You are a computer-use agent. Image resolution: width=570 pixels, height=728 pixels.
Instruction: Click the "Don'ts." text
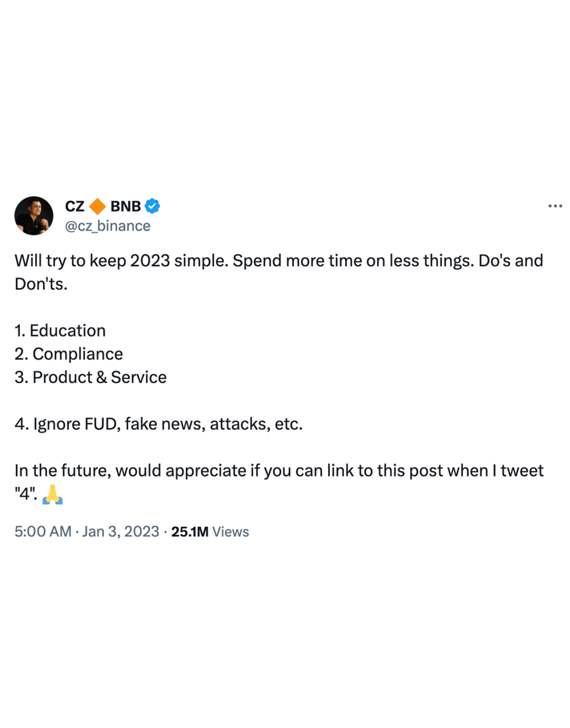(41, 284)
